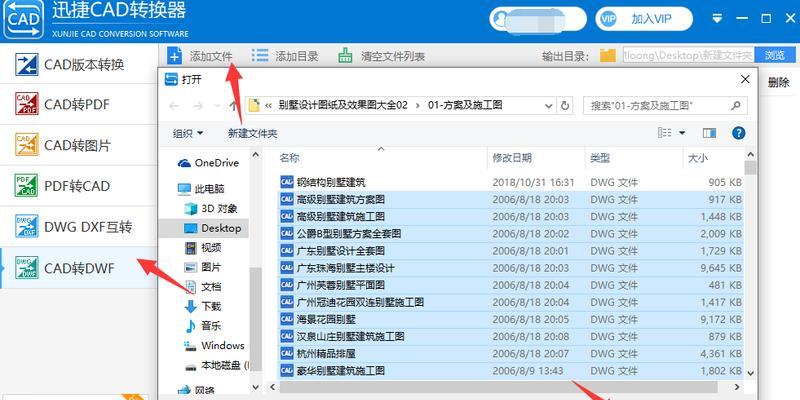Image resolution: width=800 pixels, height=400 pixels.
Task: Open the 图片 folder in tree
Action: click(x=203, y=267)
